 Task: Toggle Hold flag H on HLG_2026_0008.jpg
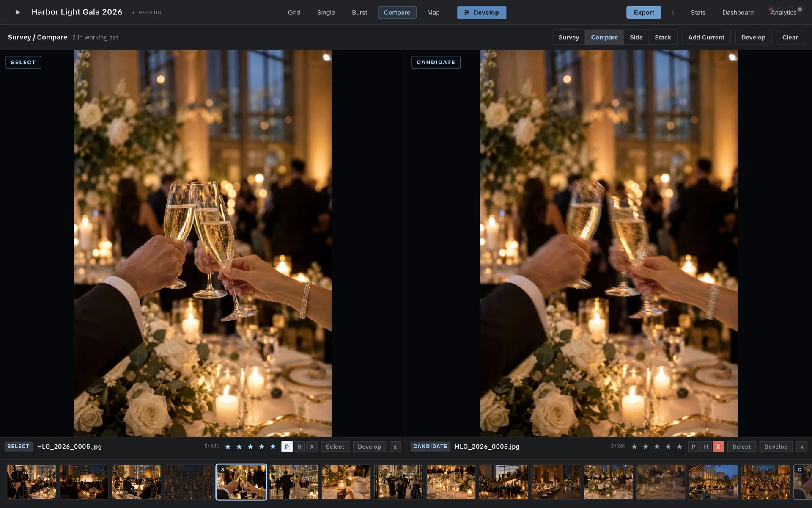tap(706, 447)
